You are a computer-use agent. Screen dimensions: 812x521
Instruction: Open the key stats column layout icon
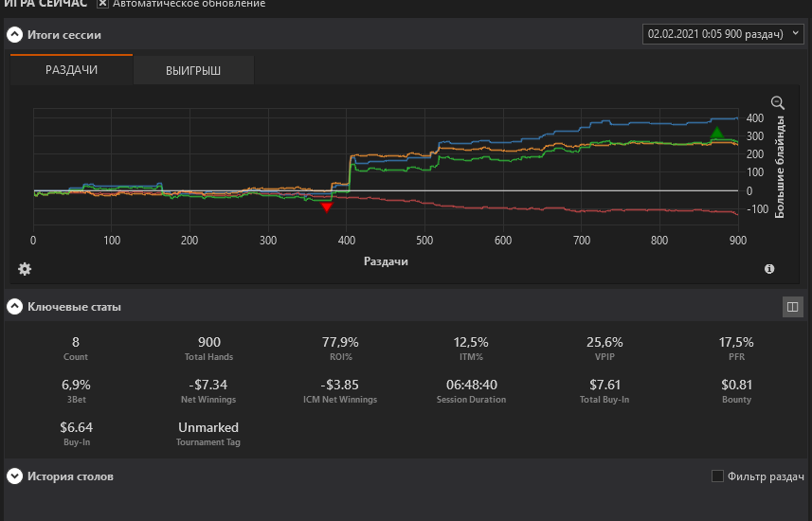click(x=792, y=307)
